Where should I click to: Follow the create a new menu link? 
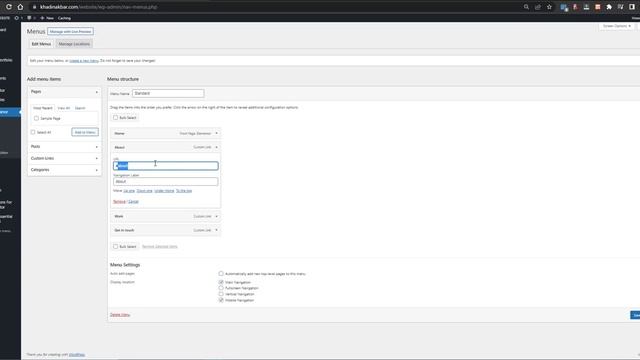point(84,61)
